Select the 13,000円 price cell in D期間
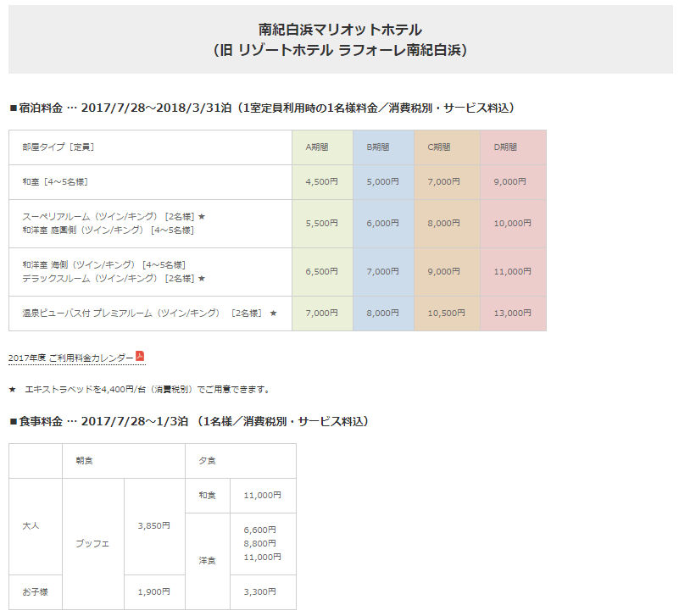 point(512,314)
